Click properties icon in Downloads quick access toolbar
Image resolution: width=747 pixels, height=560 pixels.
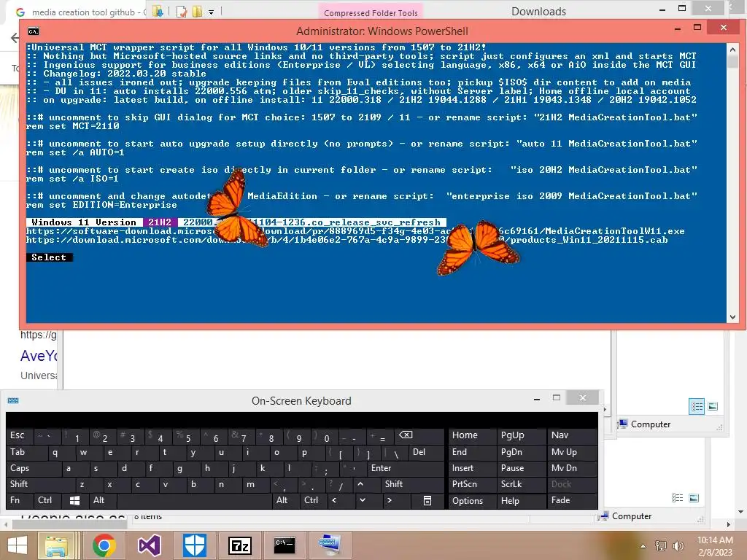coord(182,12)
